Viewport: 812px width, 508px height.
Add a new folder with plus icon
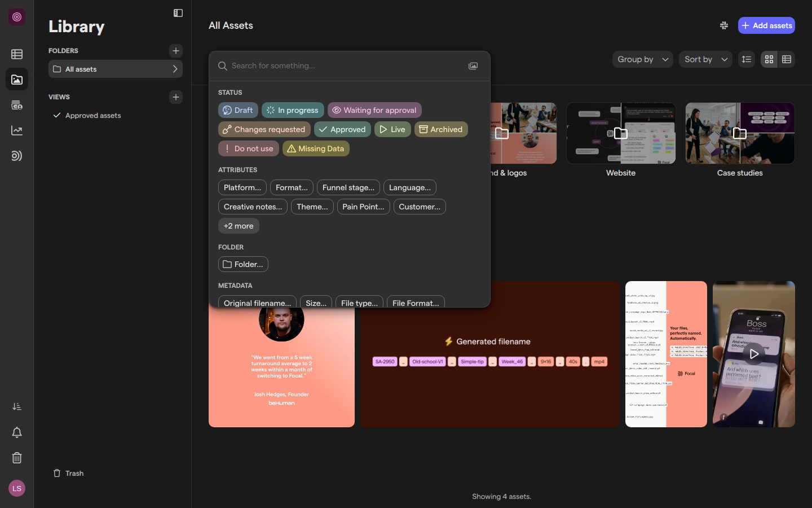176,51
